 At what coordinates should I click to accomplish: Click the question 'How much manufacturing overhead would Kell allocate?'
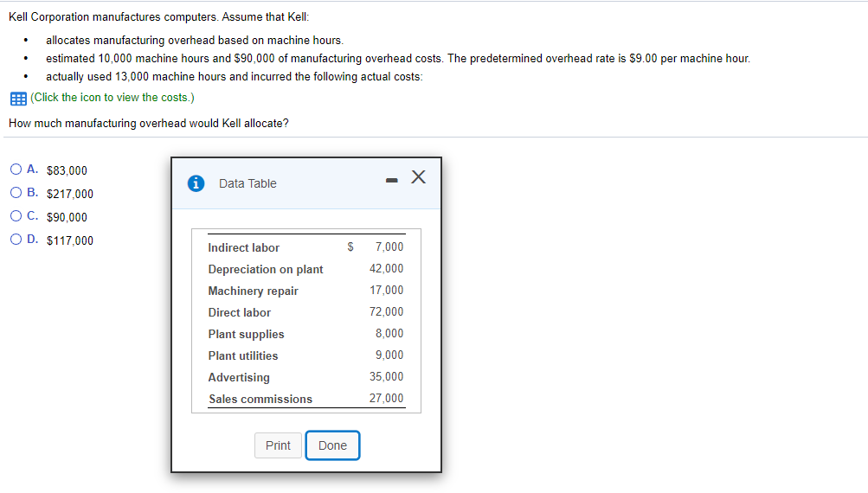coord(148,123)
